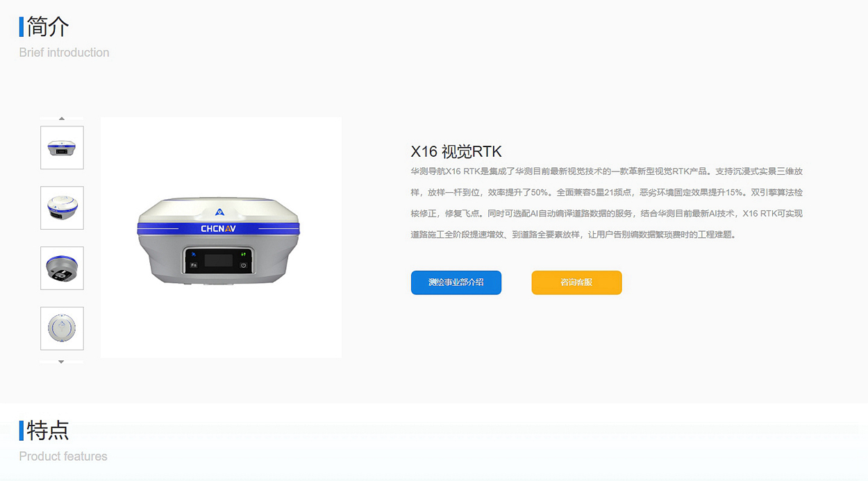The image size is (868, 481).
Task: Click the CHCNAV logo on the blue band
Action: (219, 228)
